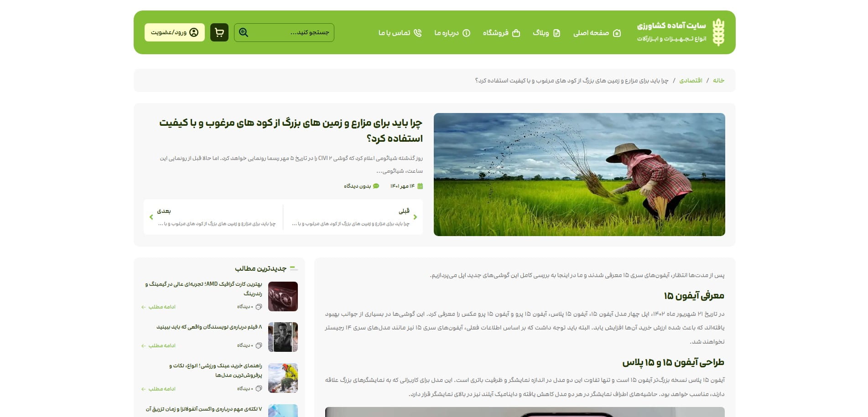
Task: Open the sports glasses post thumbnail
Action: pos(283,378)
